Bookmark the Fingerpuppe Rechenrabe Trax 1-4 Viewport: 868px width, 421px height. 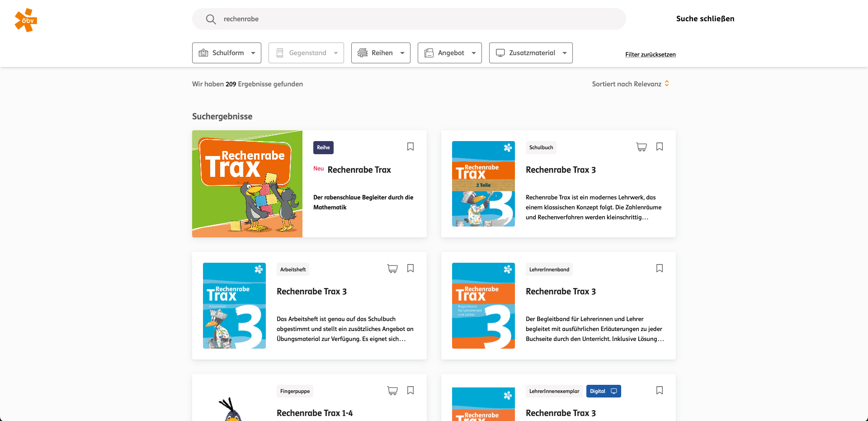pos(410,390)
